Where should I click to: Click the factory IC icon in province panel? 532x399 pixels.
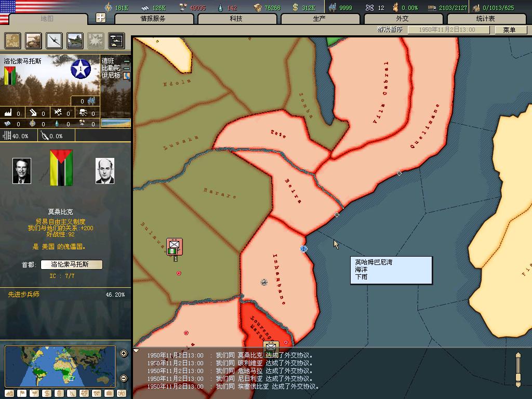[x=8, y=112]
